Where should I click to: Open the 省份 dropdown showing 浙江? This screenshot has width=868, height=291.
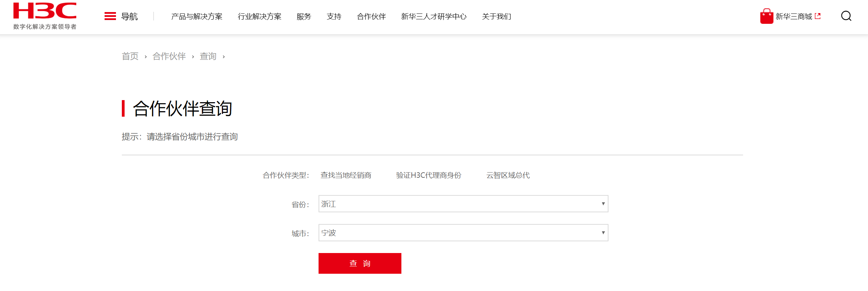click(463, 204)
